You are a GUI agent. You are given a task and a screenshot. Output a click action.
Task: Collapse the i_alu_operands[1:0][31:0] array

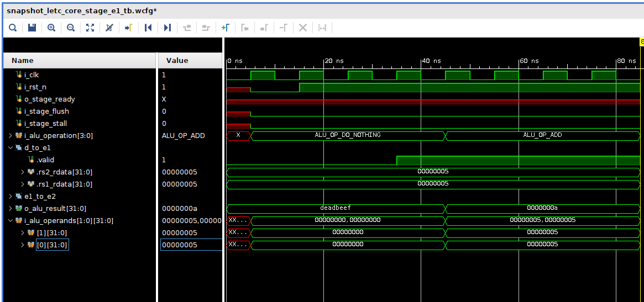[x=11, y=221]
